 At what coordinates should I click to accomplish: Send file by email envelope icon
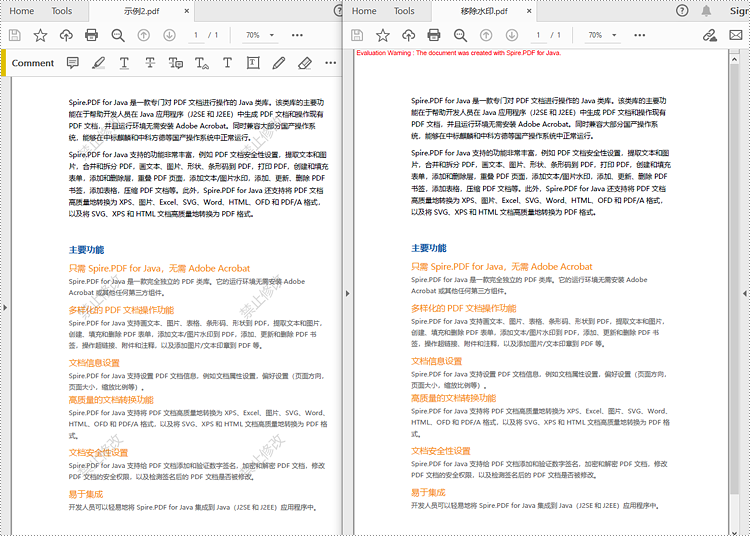click(x=736, y=35)
